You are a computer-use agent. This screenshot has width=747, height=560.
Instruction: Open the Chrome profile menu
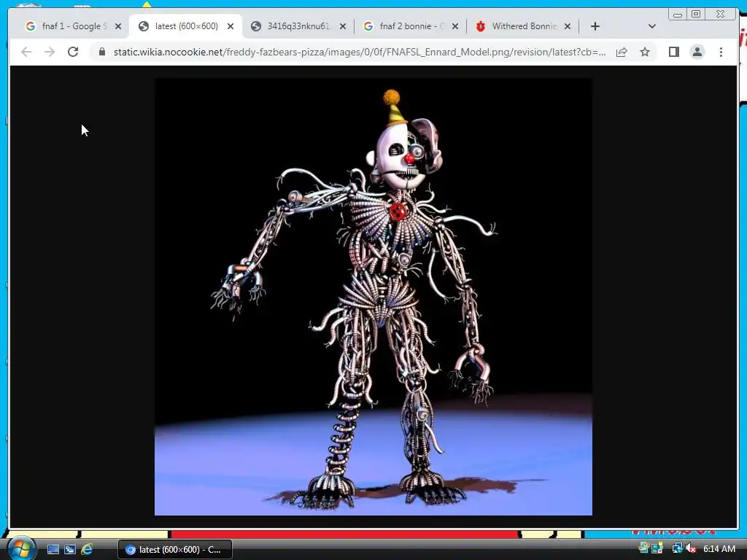697,52
